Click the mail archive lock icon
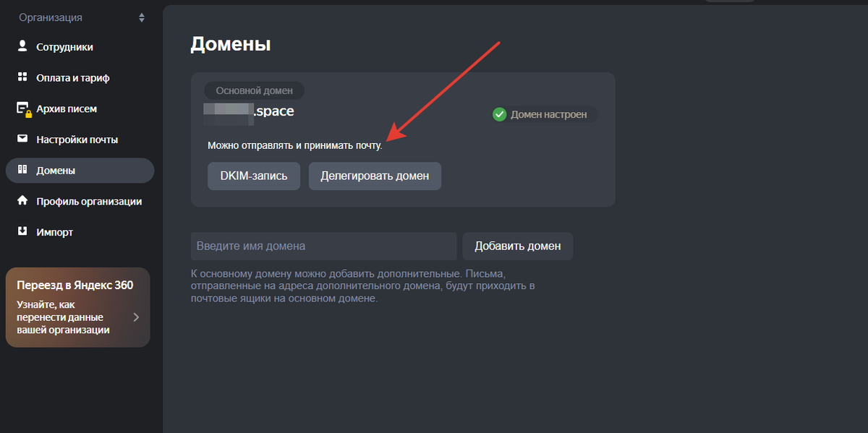868x433 pixels. [x=24, y=109]
